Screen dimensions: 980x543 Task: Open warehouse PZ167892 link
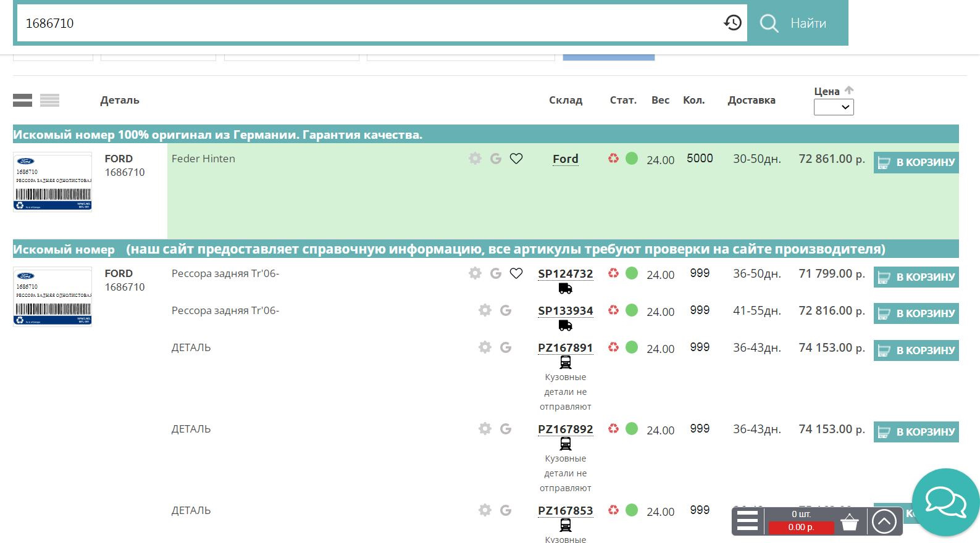click(566, 429)
